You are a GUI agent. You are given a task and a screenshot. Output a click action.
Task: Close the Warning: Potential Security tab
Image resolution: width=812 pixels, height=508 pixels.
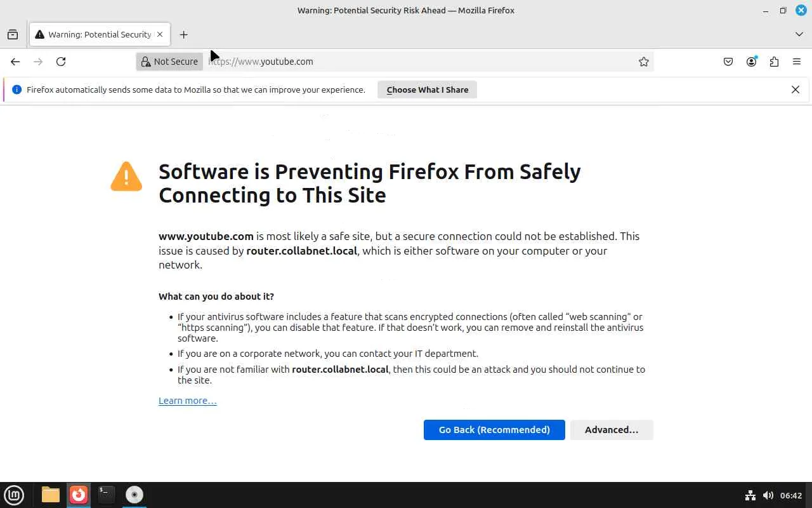(x=160, y=34)
